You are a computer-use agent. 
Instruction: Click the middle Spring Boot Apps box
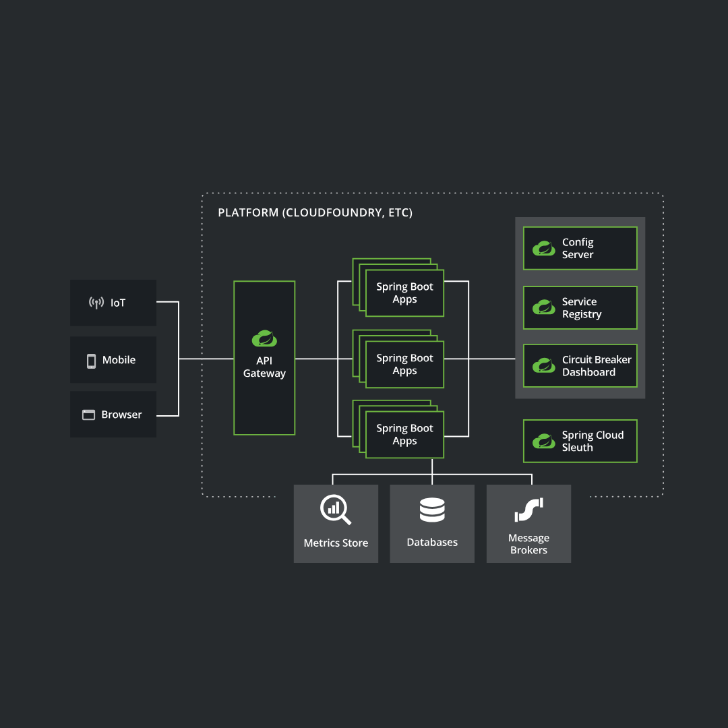(x=405, y=365)
